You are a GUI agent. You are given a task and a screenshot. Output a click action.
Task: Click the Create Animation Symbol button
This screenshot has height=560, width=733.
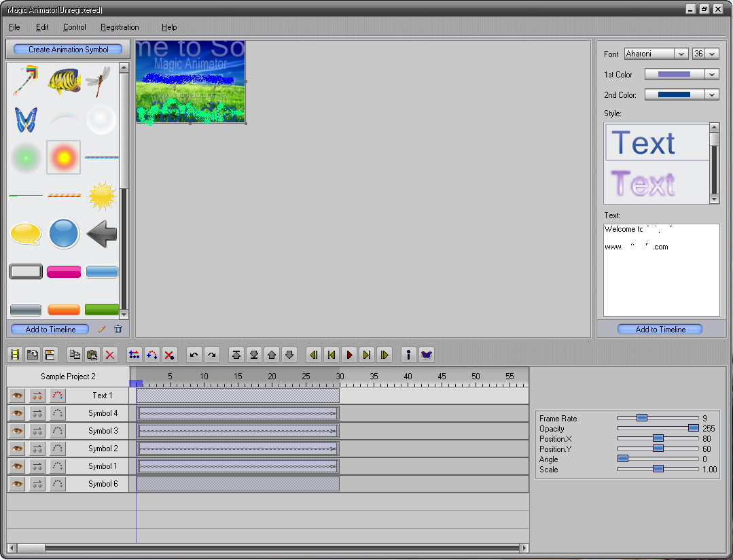[x=68, y=50]
